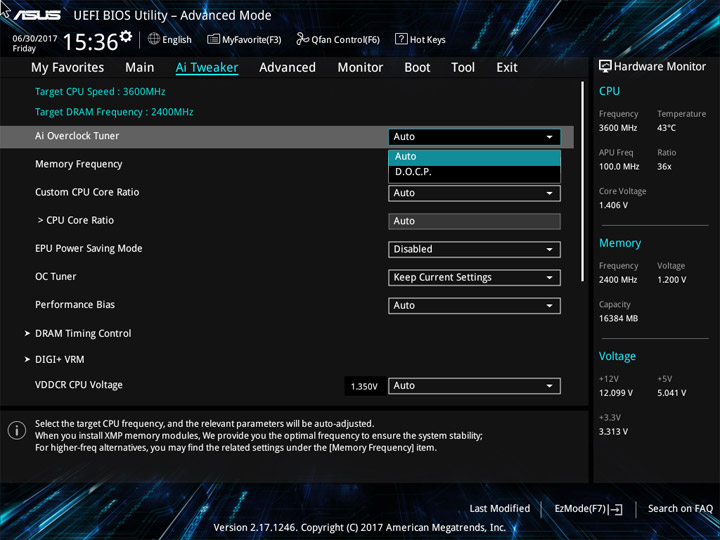
Task: Click the Hot Keys question mark icon
Action: click(x=401, y=39)
